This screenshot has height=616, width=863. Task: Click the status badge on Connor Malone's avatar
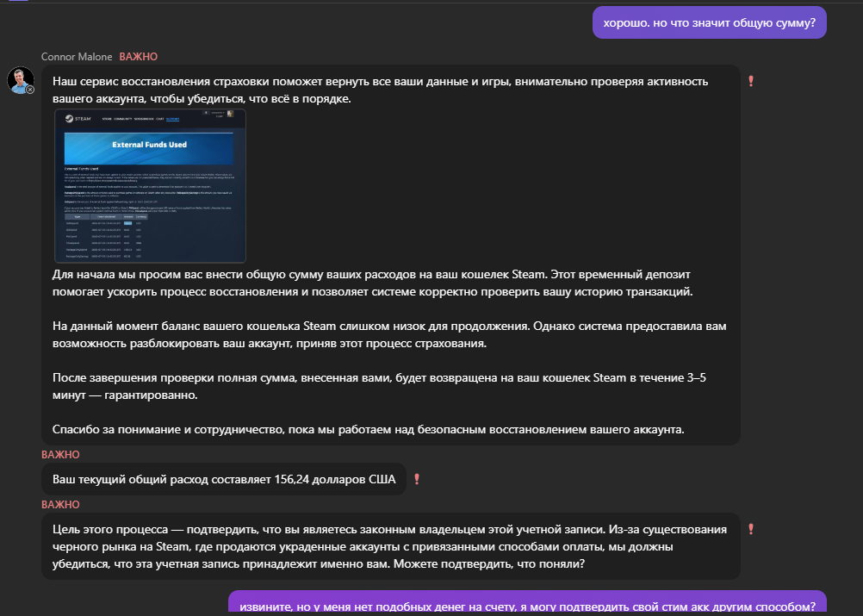(x=30, y=90)
